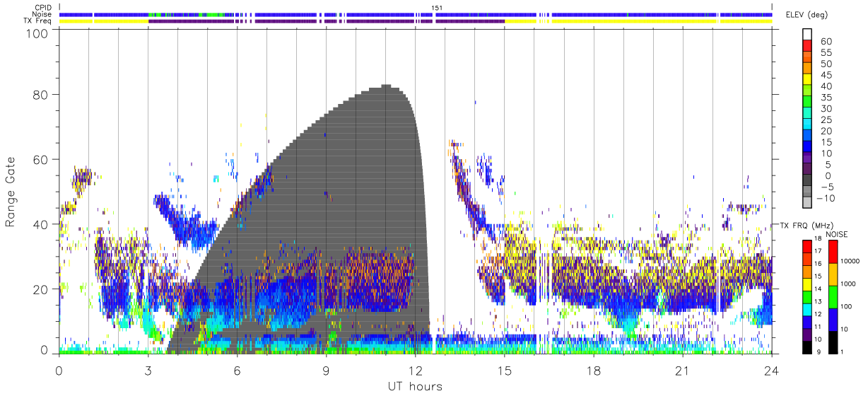Click the blue Noise bar above the plot
This screenshot has height=401, width=868.
pos(416,14)
